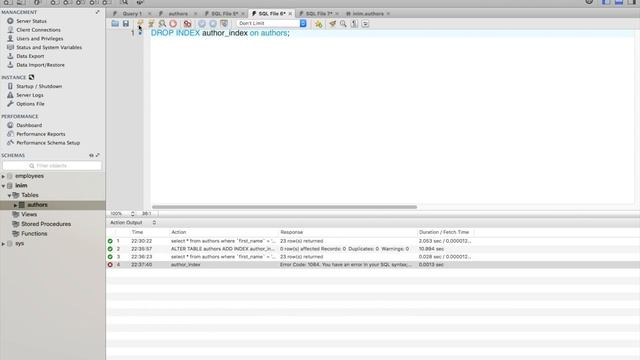Beautify the query with broom icon
The width and height of the screenshot is (640, 360).
[333, 24]
